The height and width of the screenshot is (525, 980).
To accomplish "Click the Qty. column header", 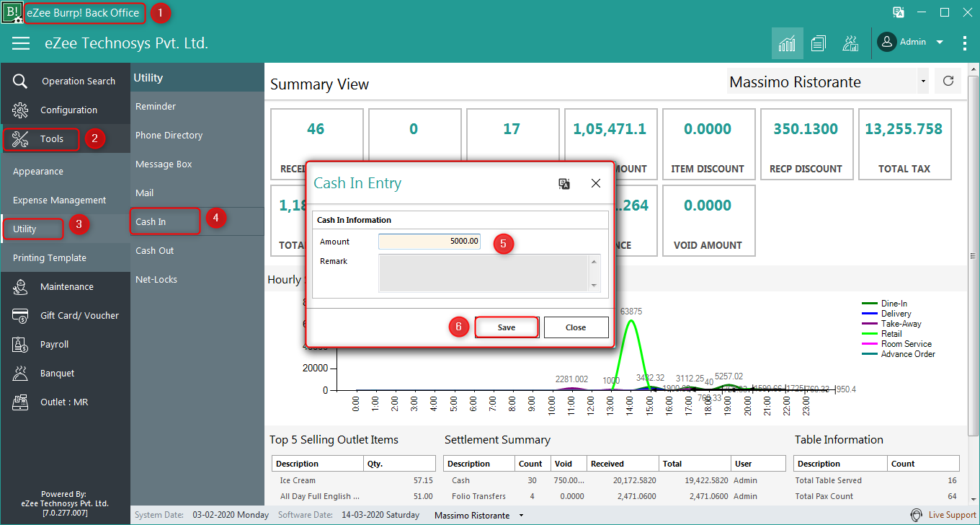I will pyautogui.click(x=400, y=464).
